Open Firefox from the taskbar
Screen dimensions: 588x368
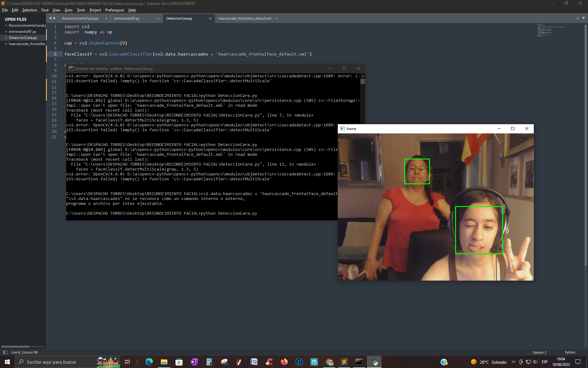284,362
